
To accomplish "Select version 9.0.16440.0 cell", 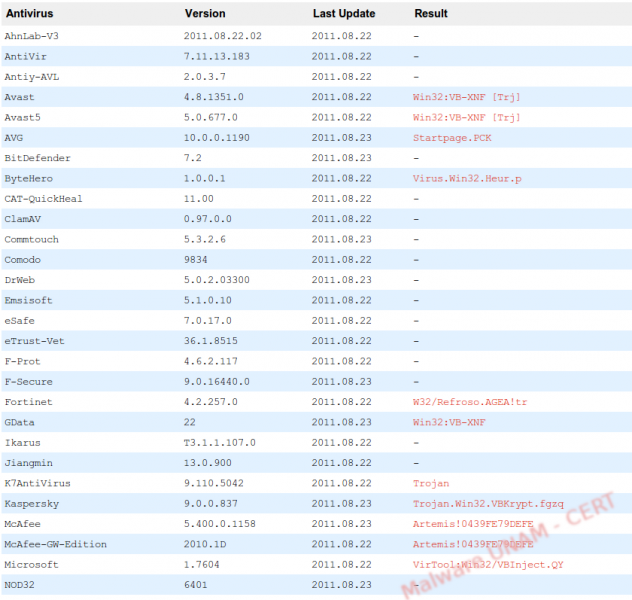I will coord(216,382).
